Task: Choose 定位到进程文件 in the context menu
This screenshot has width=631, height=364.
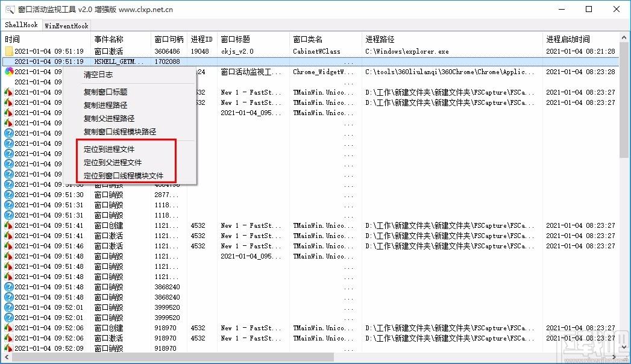Action: (109, 149)
